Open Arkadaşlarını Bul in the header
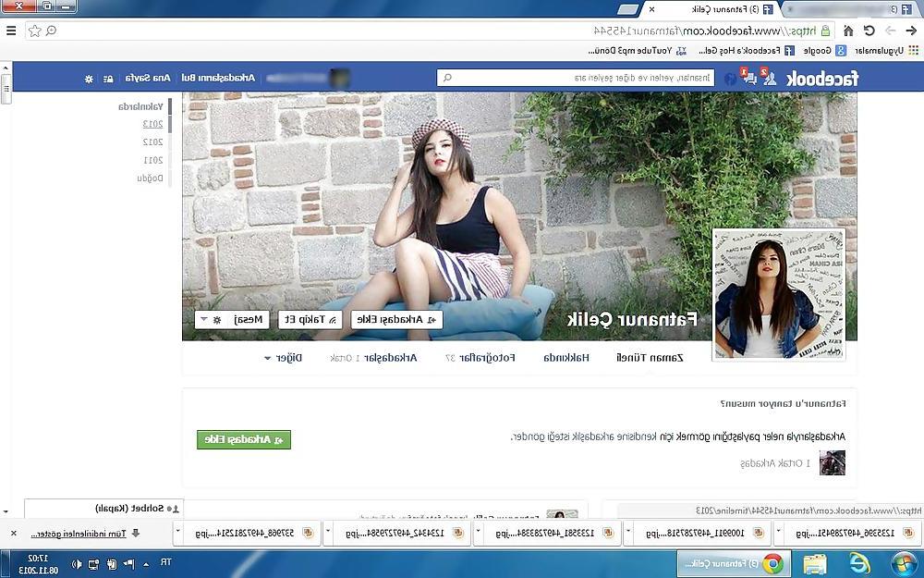The image size is (924, 578). point(218,78)
